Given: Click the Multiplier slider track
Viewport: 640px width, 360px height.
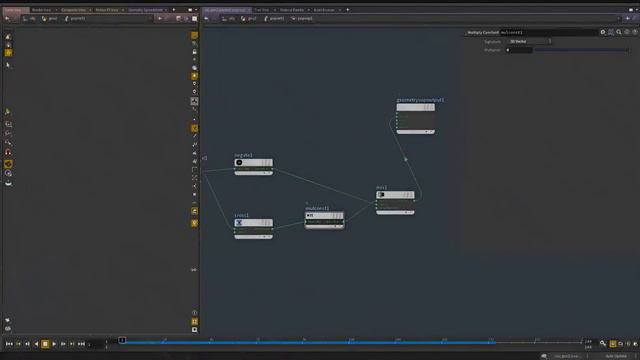Looking at the screenshot, I should (x=582, y=50).
